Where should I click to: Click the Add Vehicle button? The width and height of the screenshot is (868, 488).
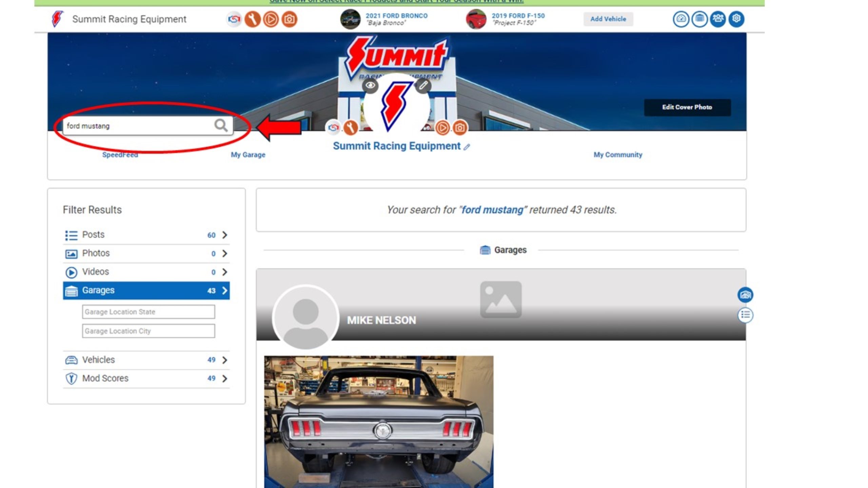[608, 19]
